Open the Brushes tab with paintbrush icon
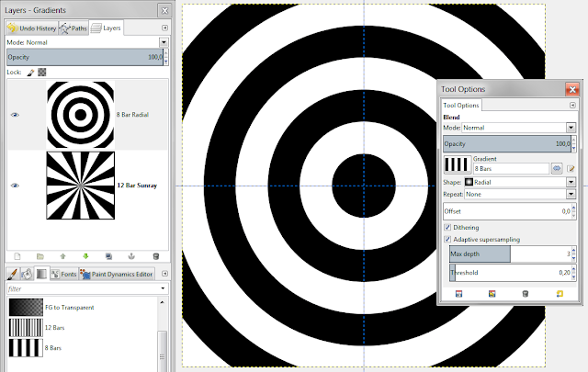 pos(12,274)
